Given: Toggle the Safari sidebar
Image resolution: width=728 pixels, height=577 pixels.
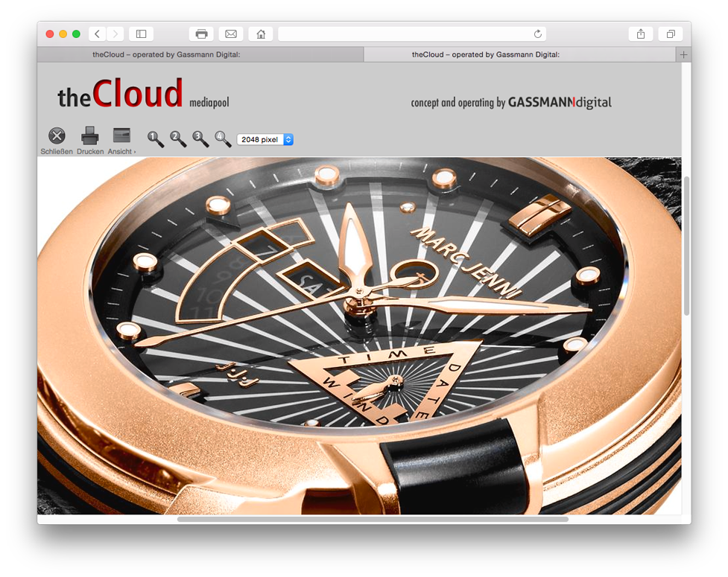Looking at the screenshot, I should point(141,34).
